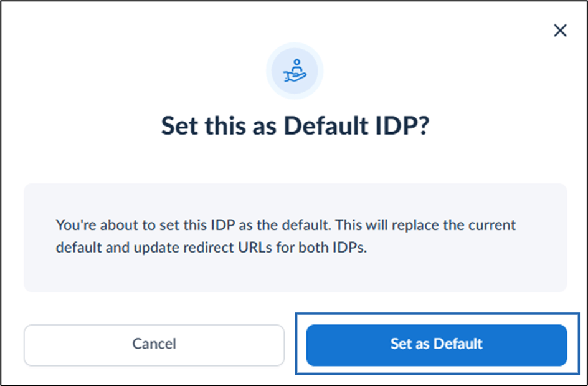Viewport: 588px width, 386px height.
Task: Click 'Default' word in the dialog heading
Action: pyautogui.click(x=326, y=125)
